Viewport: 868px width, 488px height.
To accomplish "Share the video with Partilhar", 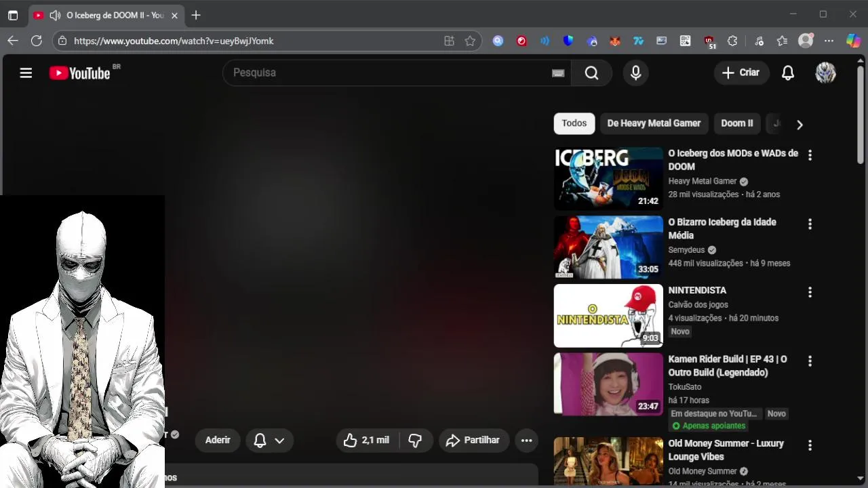I will coord(473,440).
